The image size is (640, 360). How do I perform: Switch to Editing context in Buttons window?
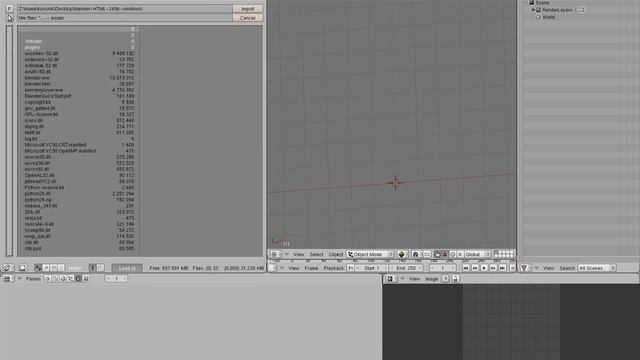pos(78,279)
